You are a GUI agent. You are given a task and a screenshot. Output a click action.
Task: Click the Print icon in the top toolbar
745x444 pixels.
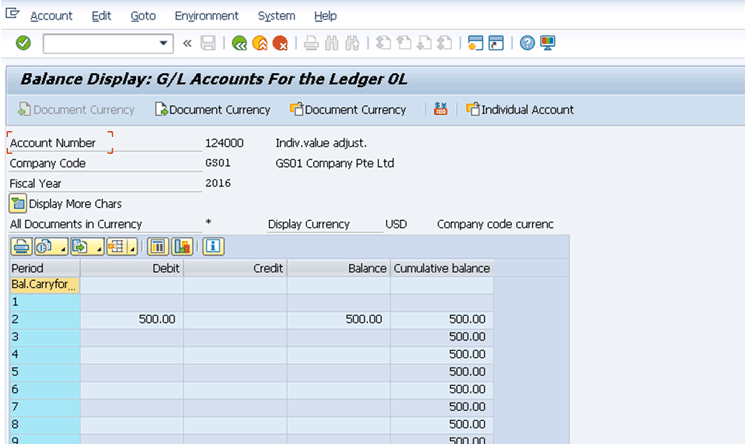pos(311,43)
